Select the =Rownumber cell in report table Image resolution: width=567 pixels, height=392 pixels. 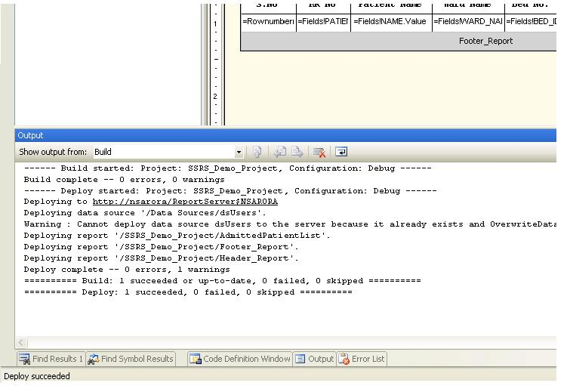coord(268,22)
